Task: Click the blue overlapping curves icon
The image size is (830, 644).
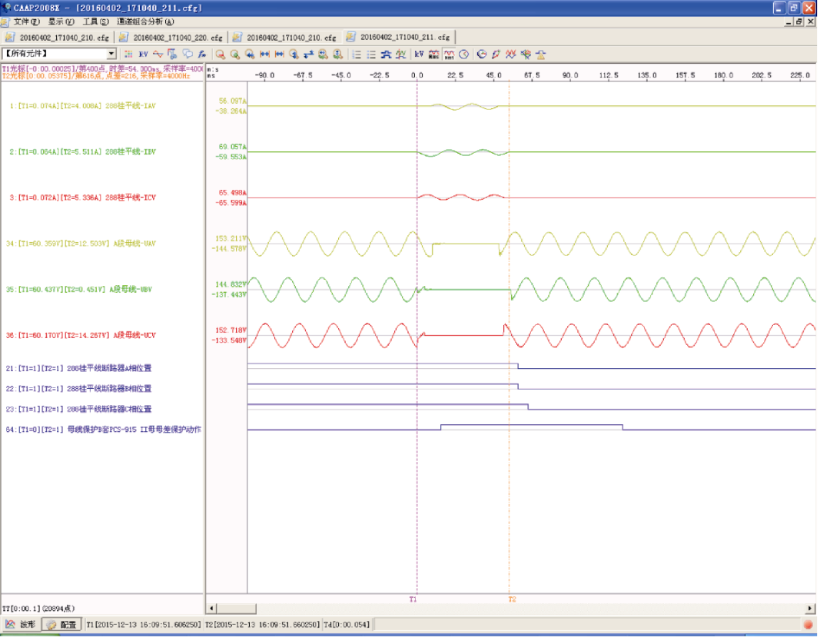Action: [387, 55]
